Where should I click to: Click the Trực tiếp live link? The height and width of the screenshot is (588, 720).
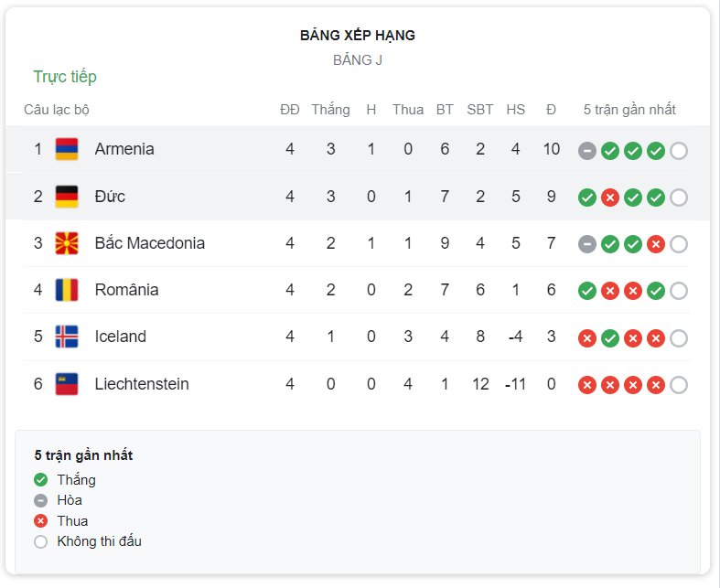65,77
